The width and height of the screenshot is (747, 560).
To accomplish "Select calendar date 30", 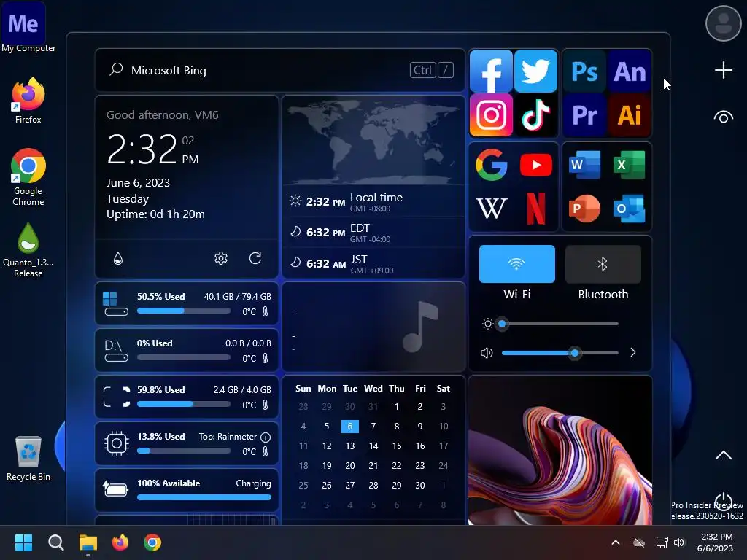I will pos(419,485).
